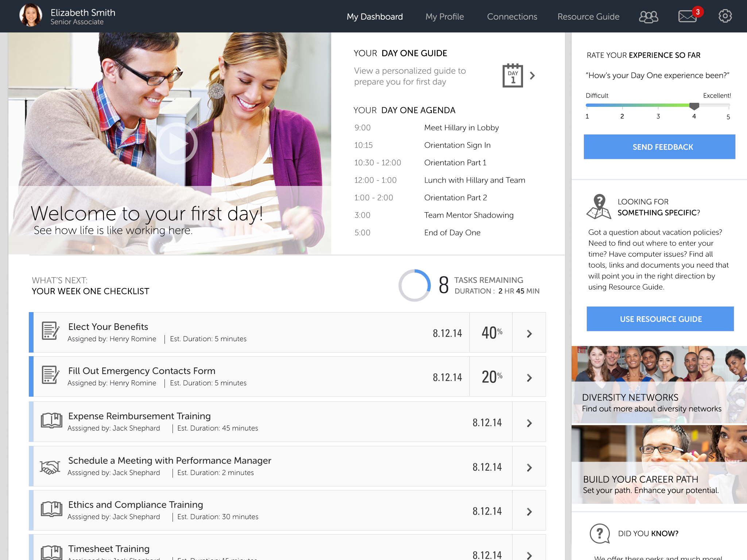The image size is (747, 560).
Task: Click the book icon for Expense Reimbursement Training
Action: [x=51, y=421]
